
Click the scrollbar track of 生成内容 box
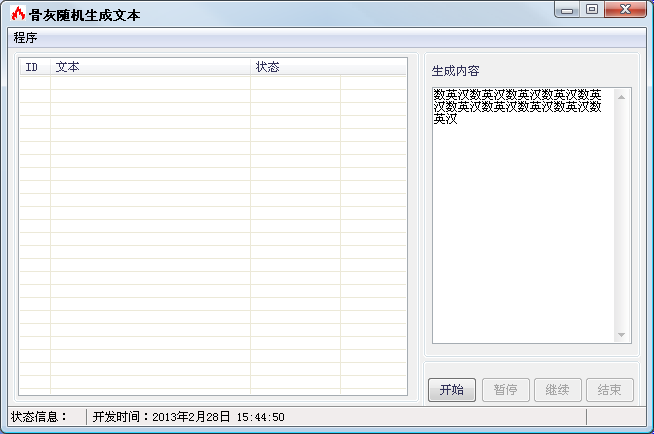(621, 216)
